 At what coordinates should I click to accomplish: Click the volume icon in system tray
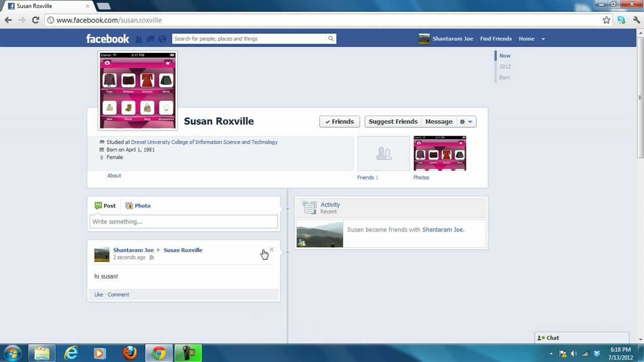[574, 353]
